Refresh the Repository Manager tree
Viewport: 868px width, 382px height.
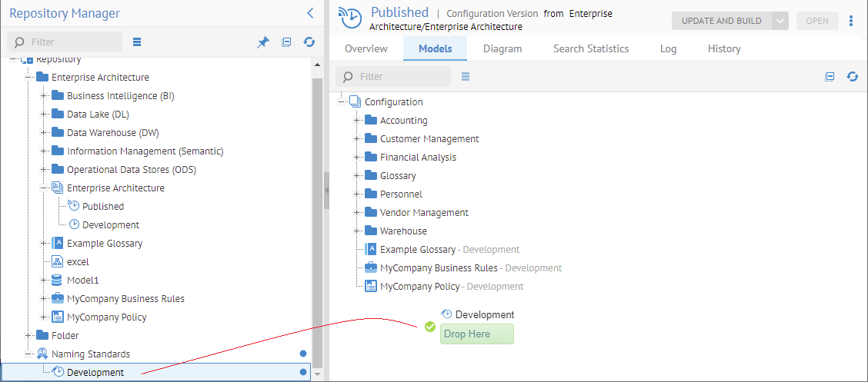pos(309,42)
